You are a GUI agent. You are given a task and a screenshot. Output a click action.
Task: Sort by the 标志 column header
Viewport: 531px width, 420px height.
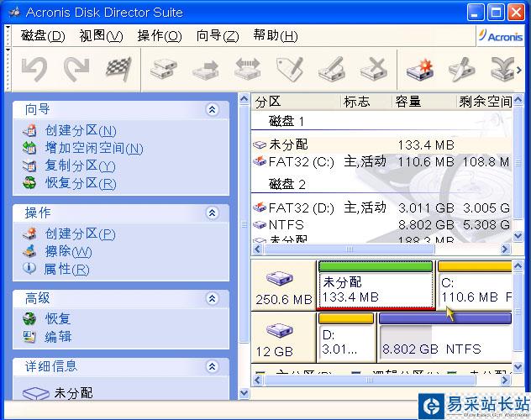(x=366, y=102)
